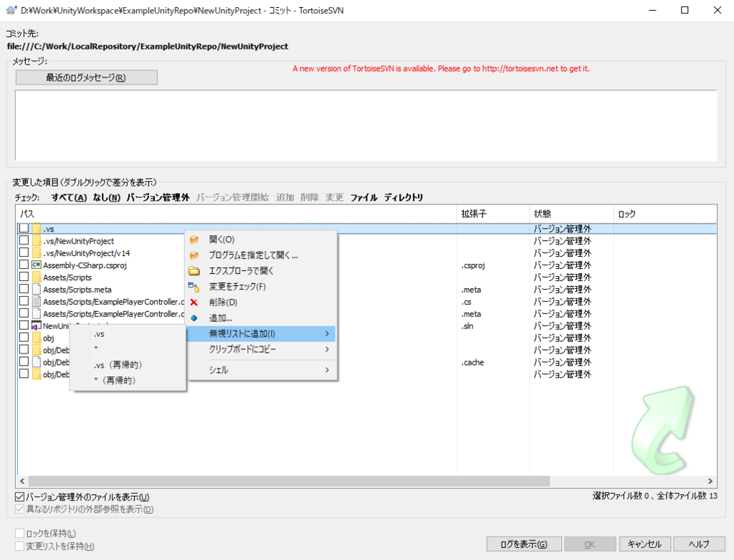Click the Lock (ロック) column header
Image resolution: width=734 pixels, height=560 pixels.
click(665, 214)
